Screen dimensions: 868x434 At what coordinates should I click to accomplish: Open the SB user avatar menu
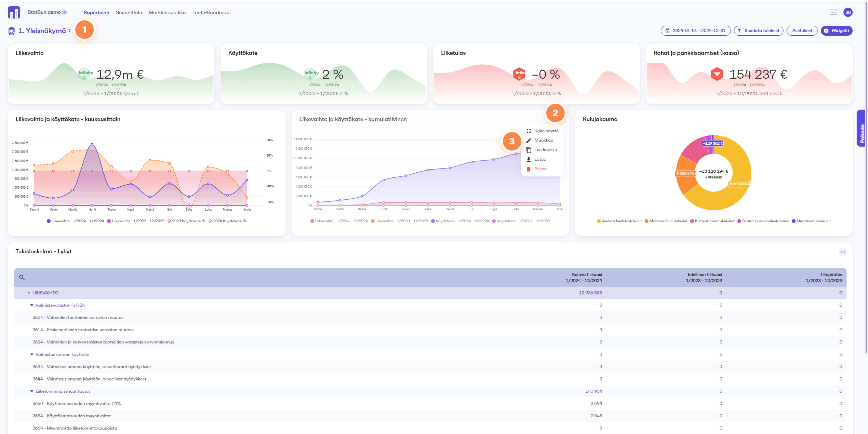[x=848, y=12]
